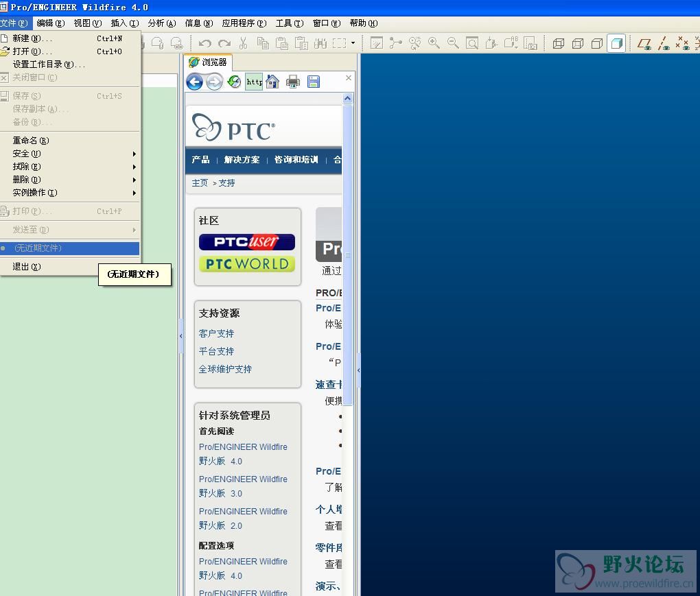
Task: Click the browser Print icon
Action: tap(293, 82)
